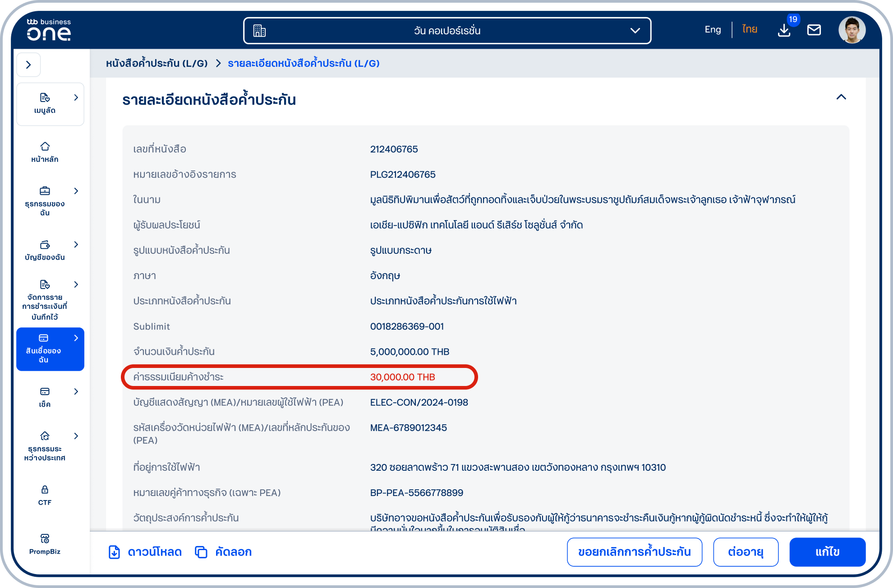Open PrompBiz icon
893x588 pixels.
tap(45, 538)
